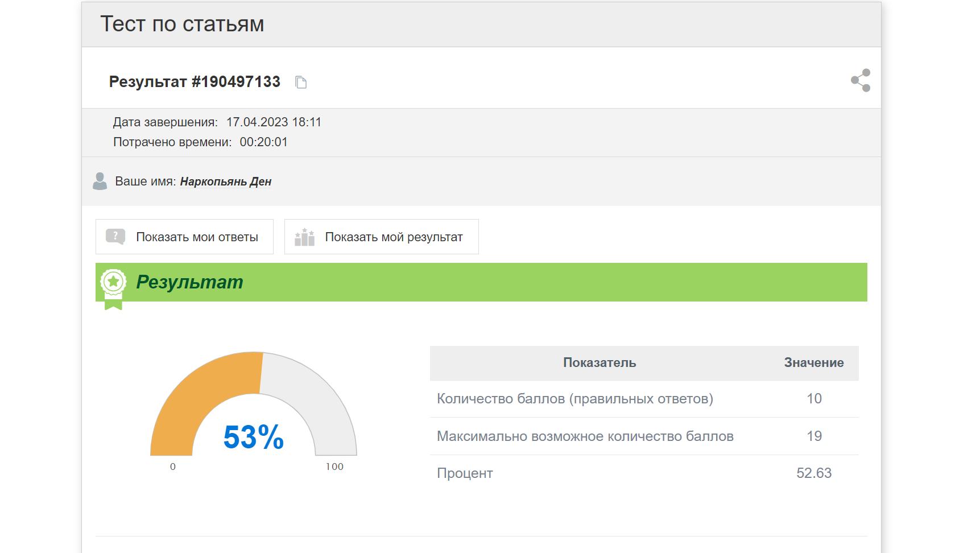Click the copy result number icon
The width and height of the screenshot is (980, 553).
(x=301, y=82)
